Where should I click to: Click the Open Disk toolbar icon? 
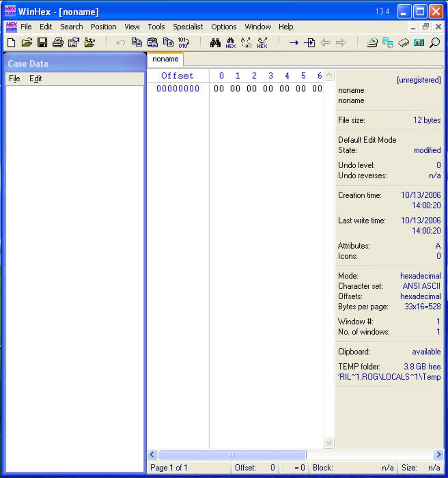pyautogui.click(x=372, y=43)
